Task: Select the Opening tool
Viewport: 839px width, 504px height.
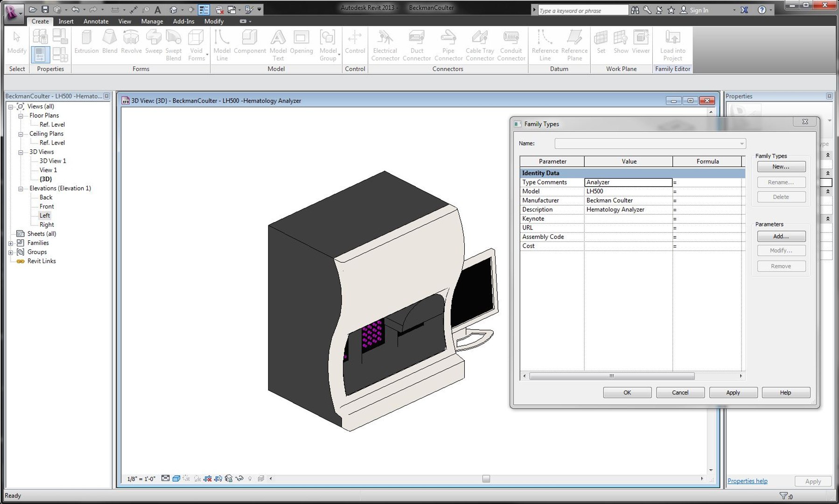Action: point(301,42)
